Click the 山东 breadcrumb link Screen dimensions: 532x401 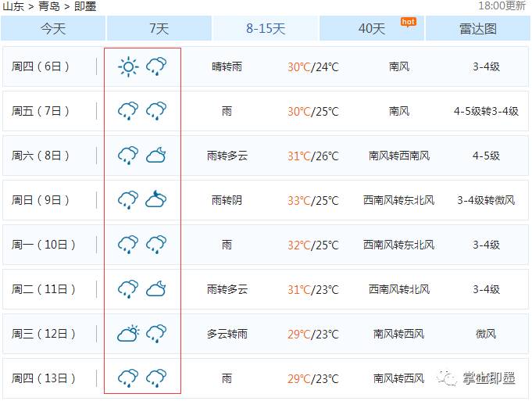pyautogui.click(x=13, y=6)
